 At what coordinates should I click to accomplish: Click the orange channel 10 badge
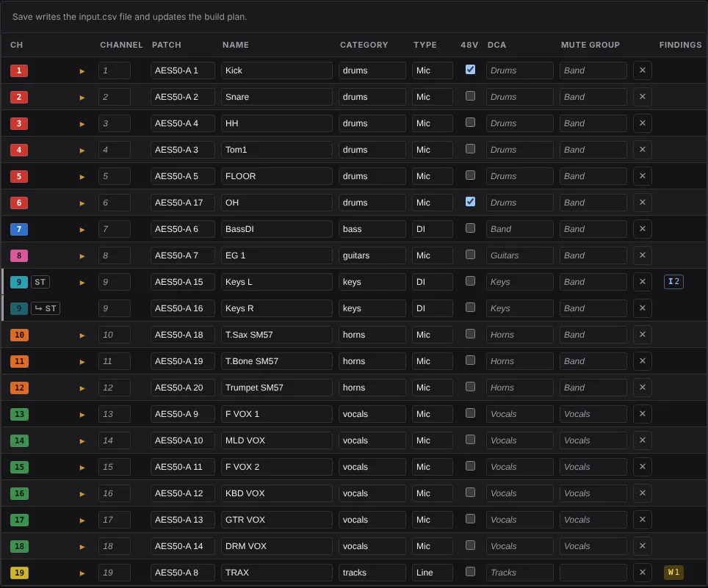[x=19, y=335]
